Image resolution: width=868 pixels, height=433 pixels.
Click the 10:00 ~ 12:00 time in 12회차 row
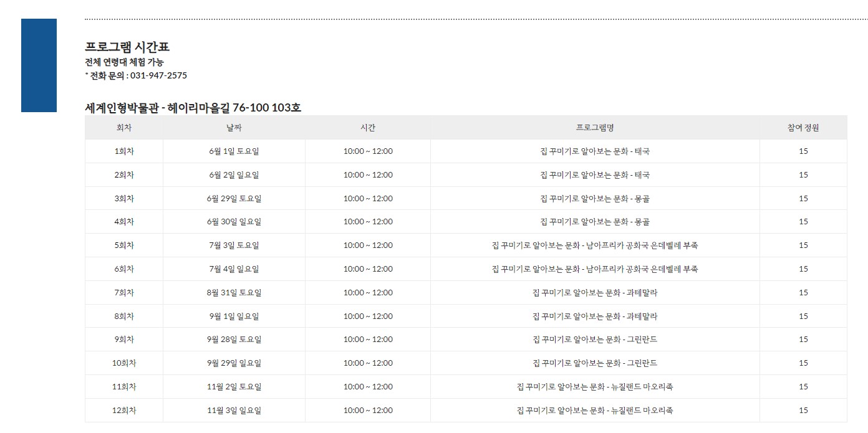click(x=368, y=411)
